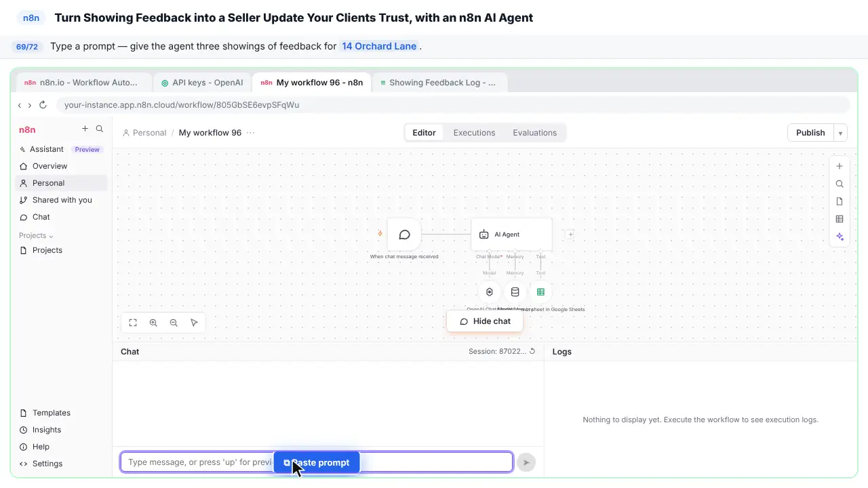
Task: Collapse the Projects section chevron
Action: coord(51,236)
